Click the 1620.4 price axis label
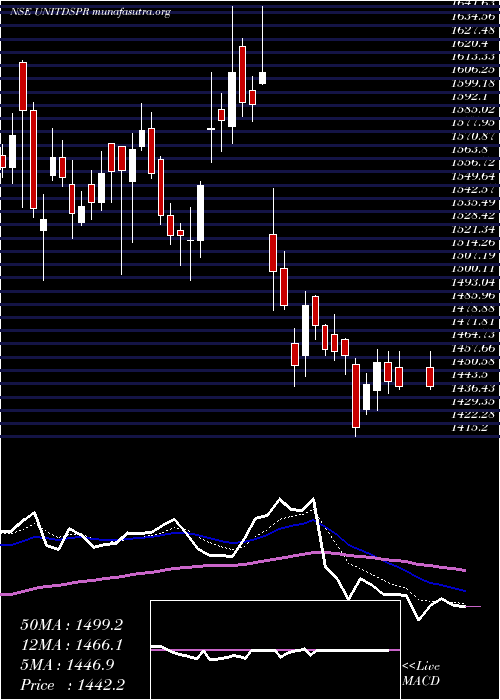Viewport: 500px width, 700px height. pyautogui.click(x=471, y=44)
